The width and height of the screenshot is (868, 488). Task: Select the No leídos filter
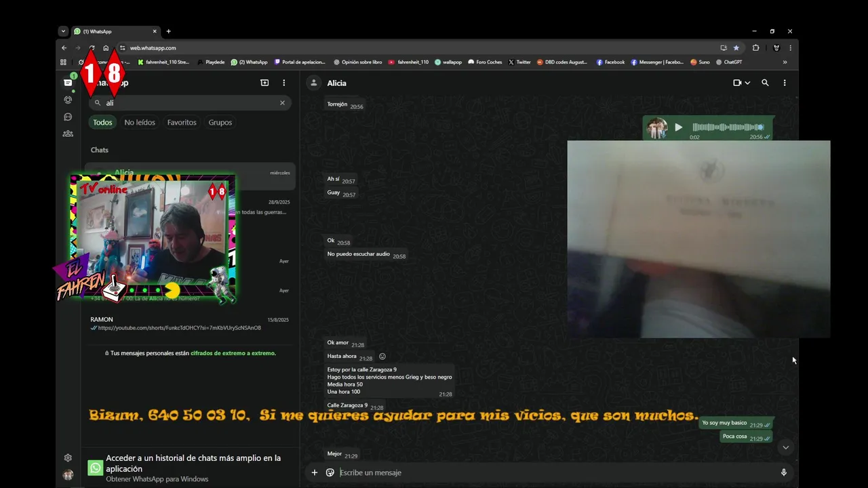tap(140, 123)
